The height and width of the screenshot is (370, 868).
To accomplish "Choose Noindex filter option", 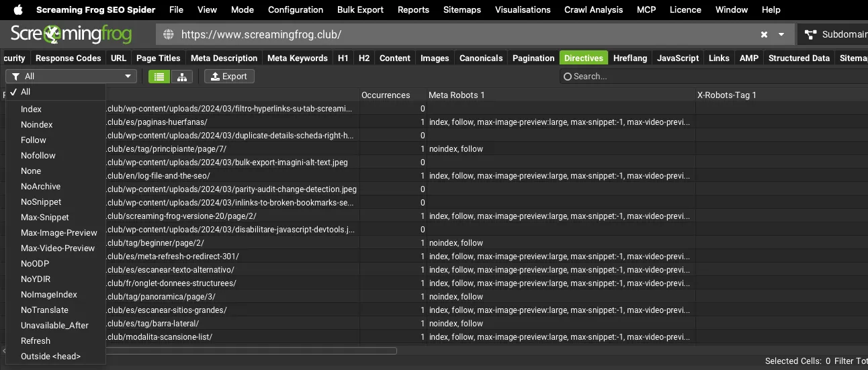I will pyautogui.click(x=56, y=124).
